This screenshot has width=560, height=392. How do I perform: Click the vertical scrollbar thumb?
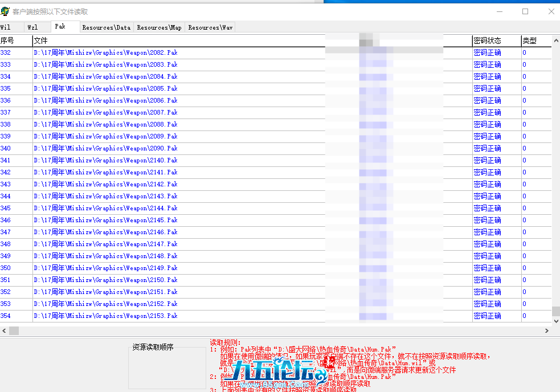coord(556,311)
